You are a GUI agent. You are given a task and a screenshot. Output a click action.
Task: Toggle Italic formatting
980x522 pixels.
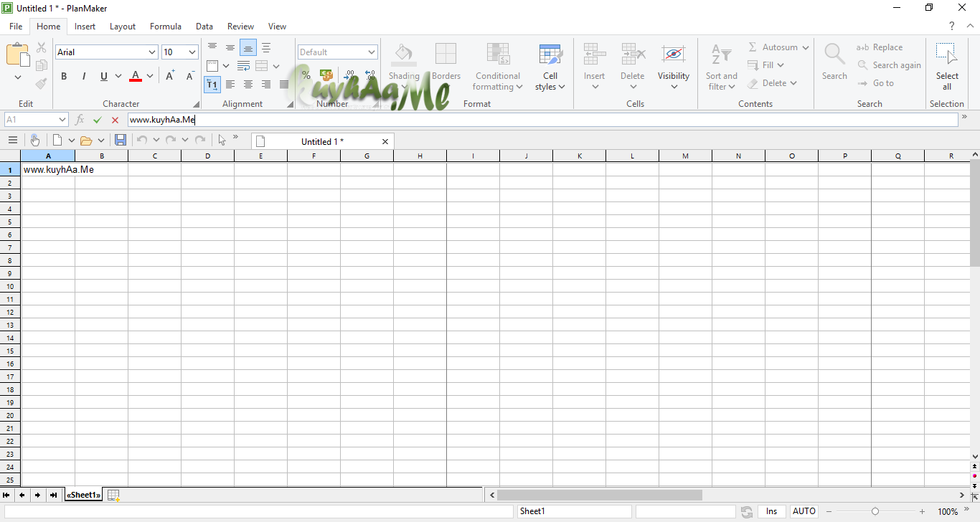pyautogui.click(x=84, y=76)
